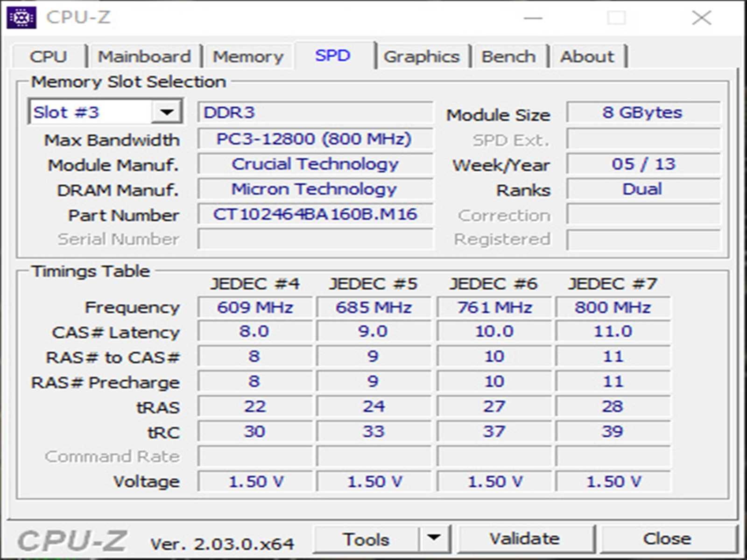The width and height of the screenshot is (747, 560).
Task: Click the JEDEC #4 column header
Action: (x=255, y=284)
